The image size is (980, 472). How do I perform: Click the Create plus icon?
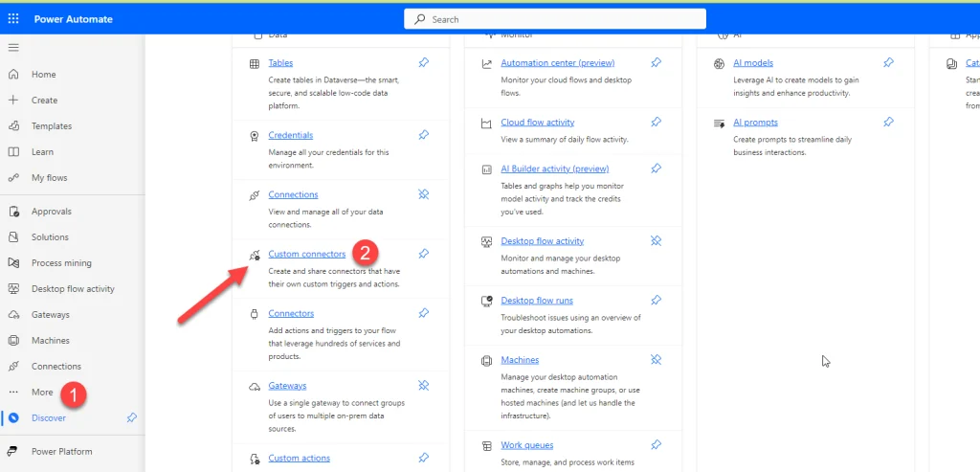[13, 100]
